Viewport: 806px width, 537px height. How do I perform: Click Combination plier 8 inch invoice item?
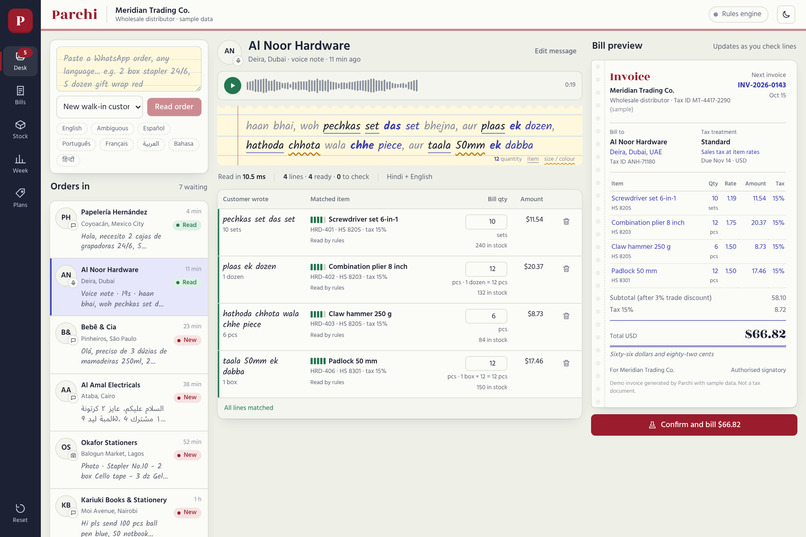coord(648,223)
